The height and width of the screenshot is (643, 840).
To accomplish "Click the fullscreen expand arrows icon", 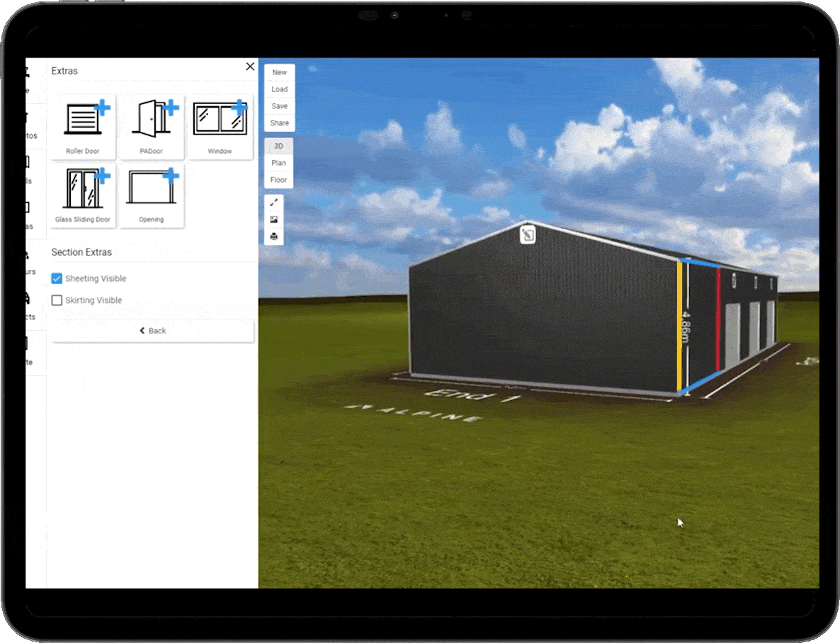I will [x=274, y=203].
